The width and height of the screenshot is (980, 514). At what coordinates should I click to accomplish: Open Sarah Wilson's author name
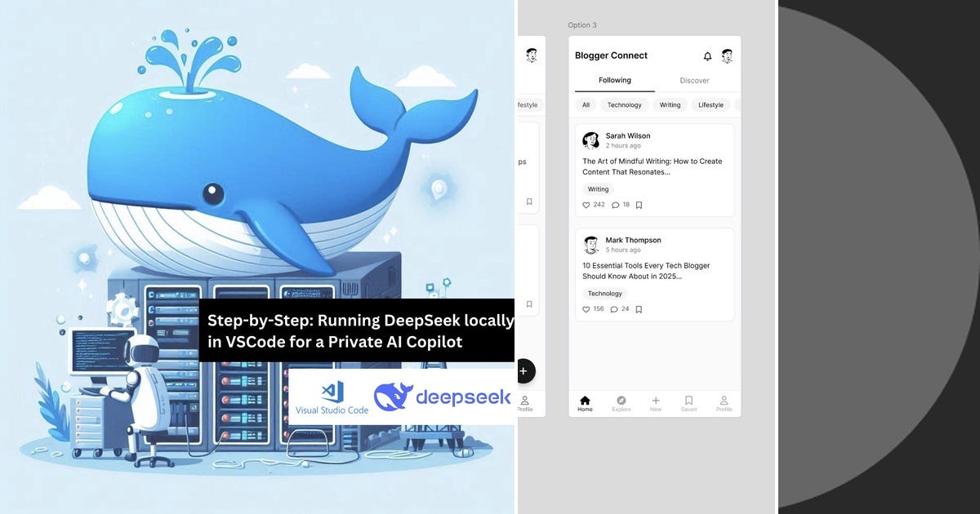pyautogui.click(x=628, y=135)
